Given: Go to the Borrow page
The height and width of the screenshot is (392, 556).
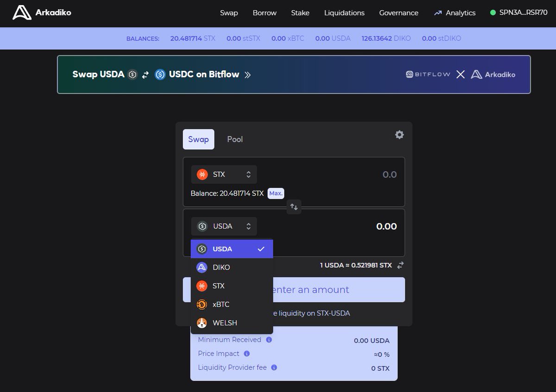Looking at the screenshot, I should click(265, 13).
